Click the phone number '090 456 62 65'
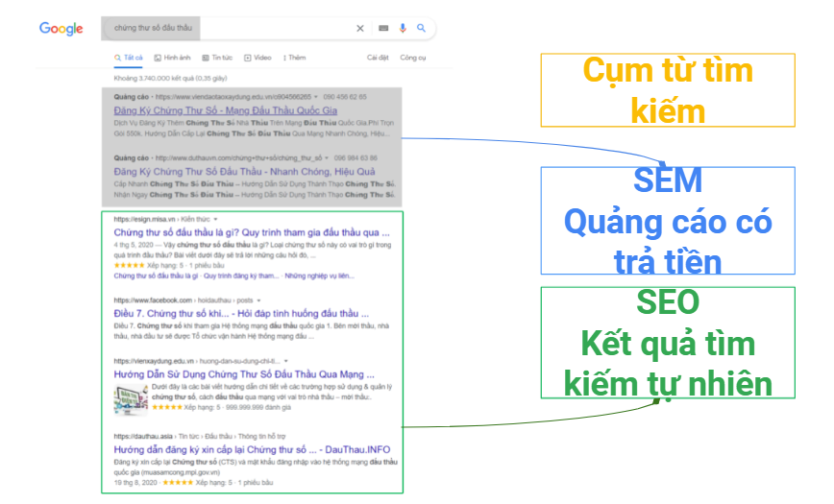The height and width of the screenshot is (504, 834). (345, 97)
